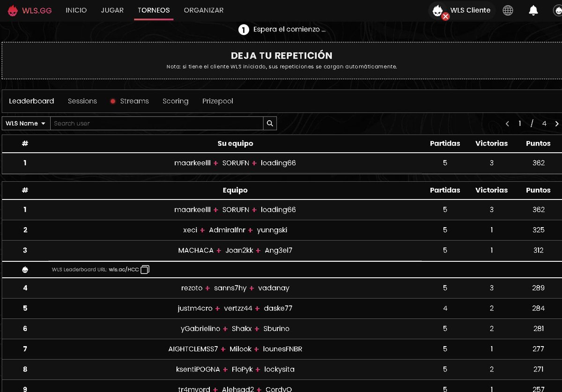The height and width of the screenshot is (392, 562).
Task: Select the TORNEOS menu item
Action: coord(154,10)
